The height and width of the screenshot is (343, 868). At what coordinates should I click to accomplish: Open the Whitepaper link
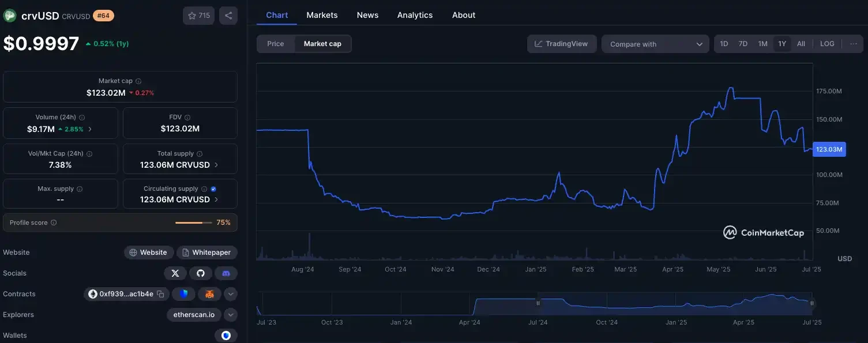click(x=206, y=252)
